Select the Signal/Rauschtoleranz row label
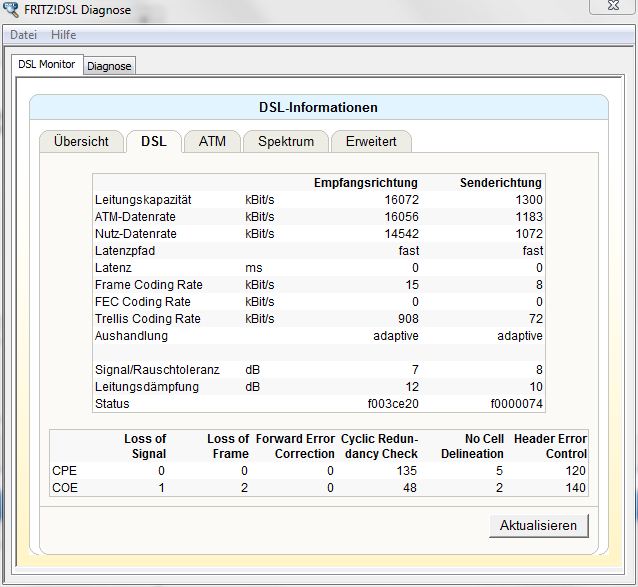The width and height of the screenshot is (638, 587). [x=157, y=370]
